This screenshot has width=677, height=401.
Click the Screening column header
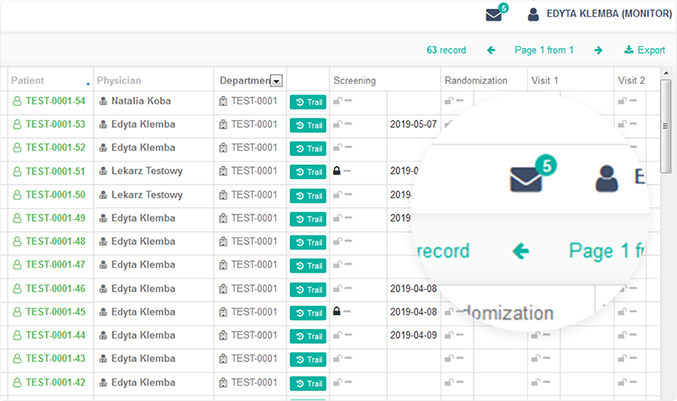[354, 80]
